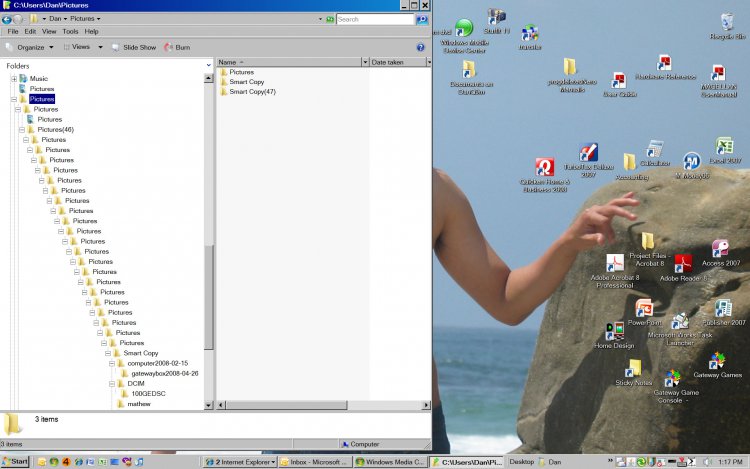Collapse the Pictures(46) tree node
Image resolution: width=750 pixels, height=469 pixels.
(x=22, y=130)
